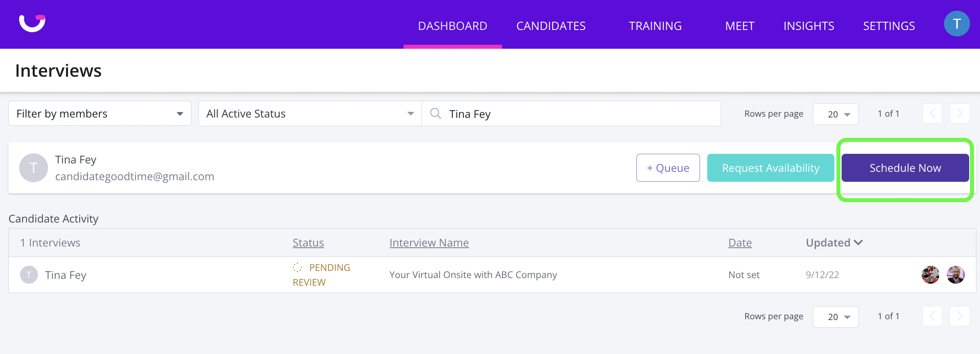Click the Request Availability button
Viewport: 980px width, 354px height.
(770, 168)
